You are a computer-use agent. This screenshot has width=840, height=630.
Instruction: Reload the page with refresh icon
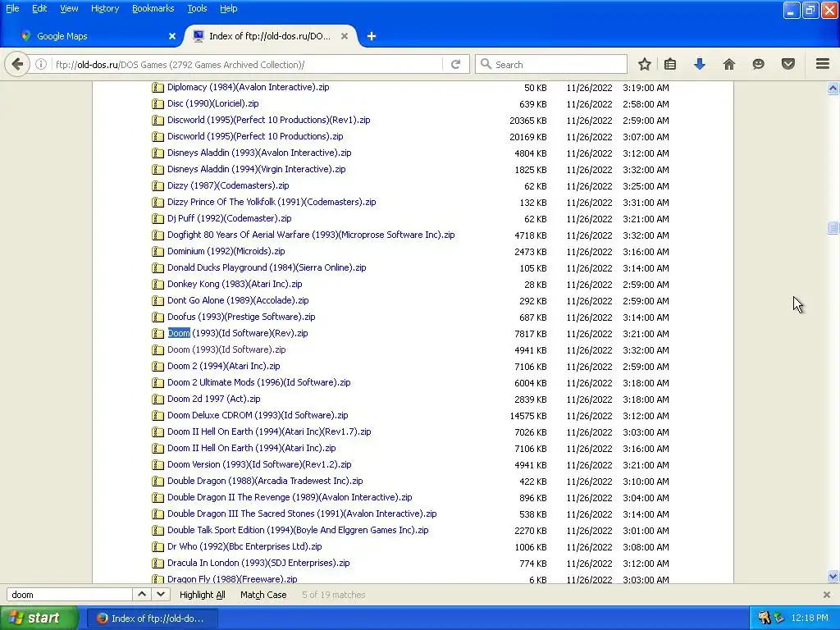pos(456,64)
